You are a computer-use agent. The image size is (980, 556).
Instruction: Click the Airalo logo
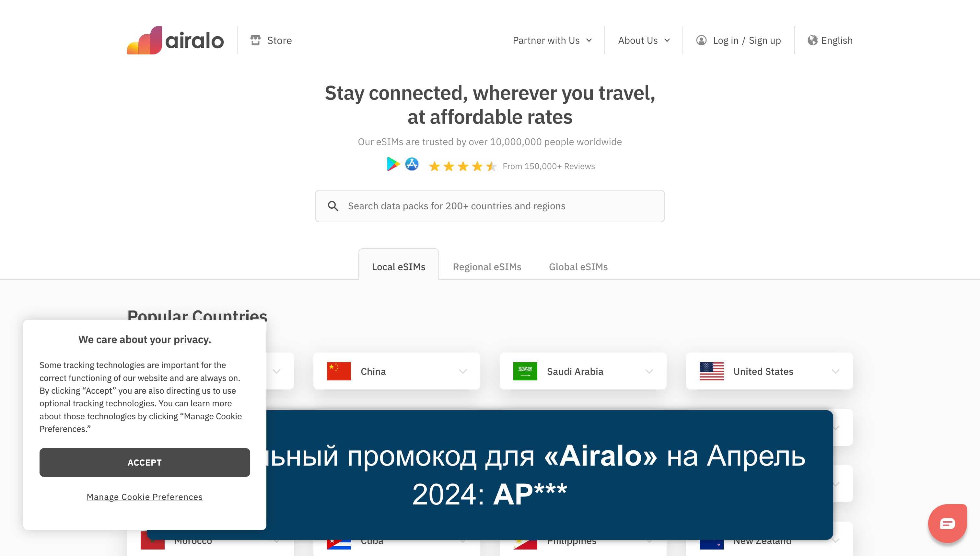tap(175, 40)
